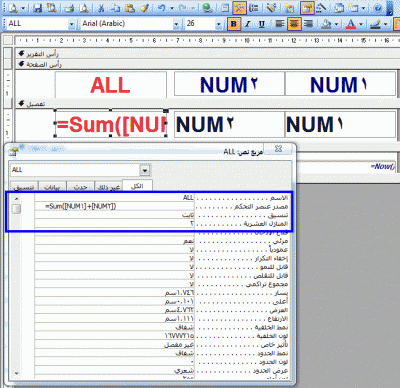
Task: Click property sheet scrollbar down arrow
Action: pyautogui.click(x=16, y=373)
